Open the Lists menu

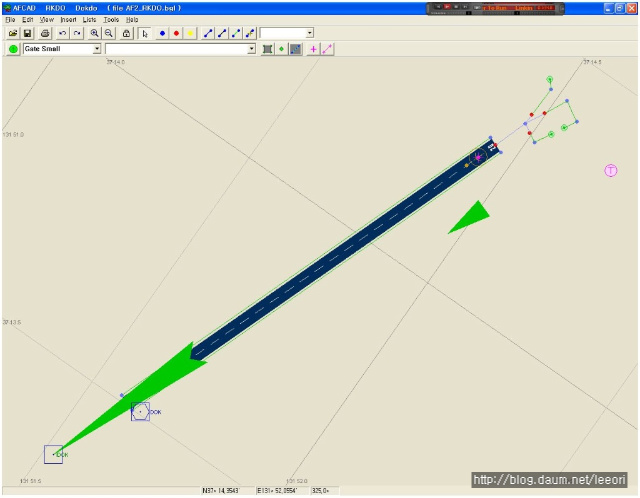coord(89,20)
